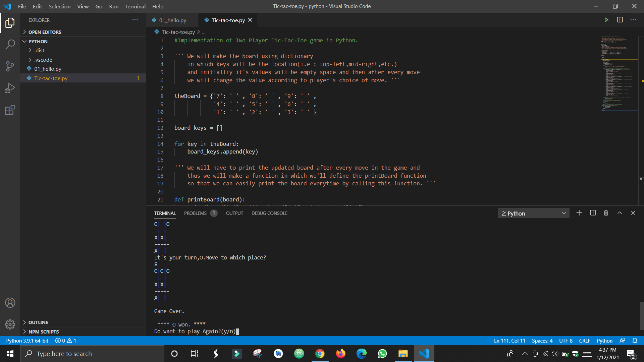
Task: Toggle the notifications bell in status bar
Action: (x=635, y=341)
